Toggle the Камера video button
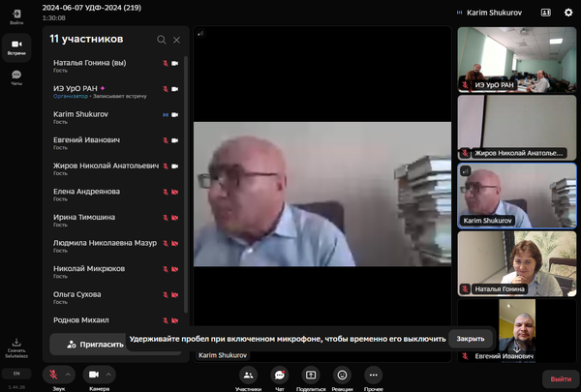This screenshot has height=392, width=581. coord(94,374)
